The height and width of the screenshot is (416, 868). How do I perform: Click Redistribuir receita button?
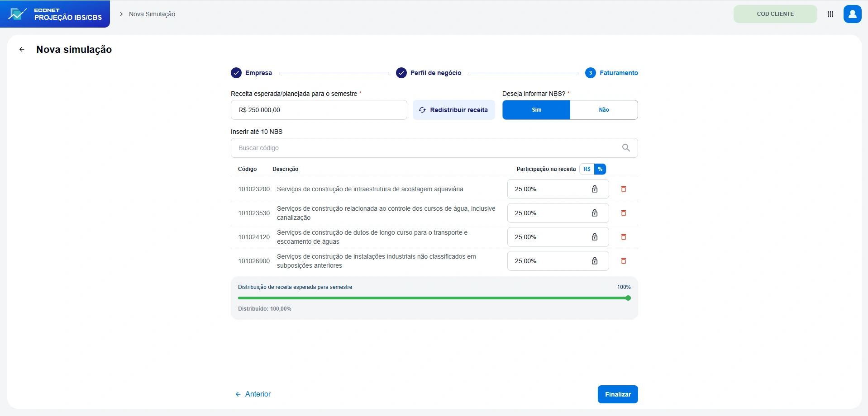(454, 110)
